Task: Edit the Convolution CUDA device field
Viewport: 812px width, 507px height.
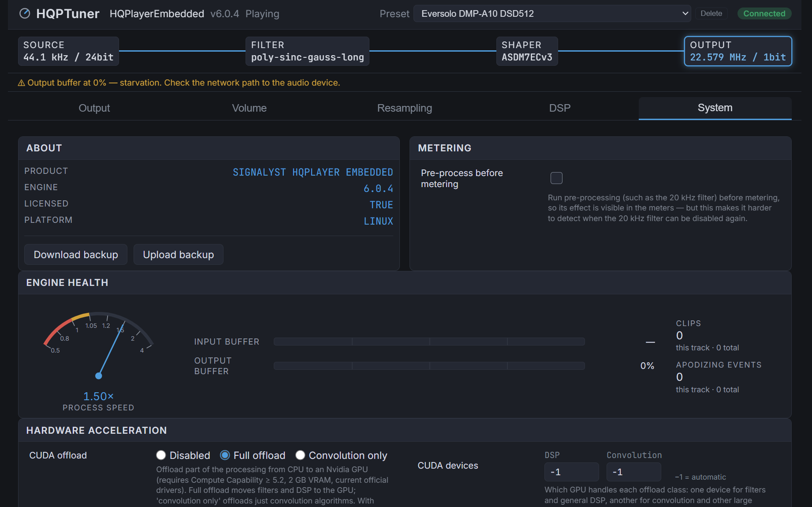Action: [x=633, y=472]
